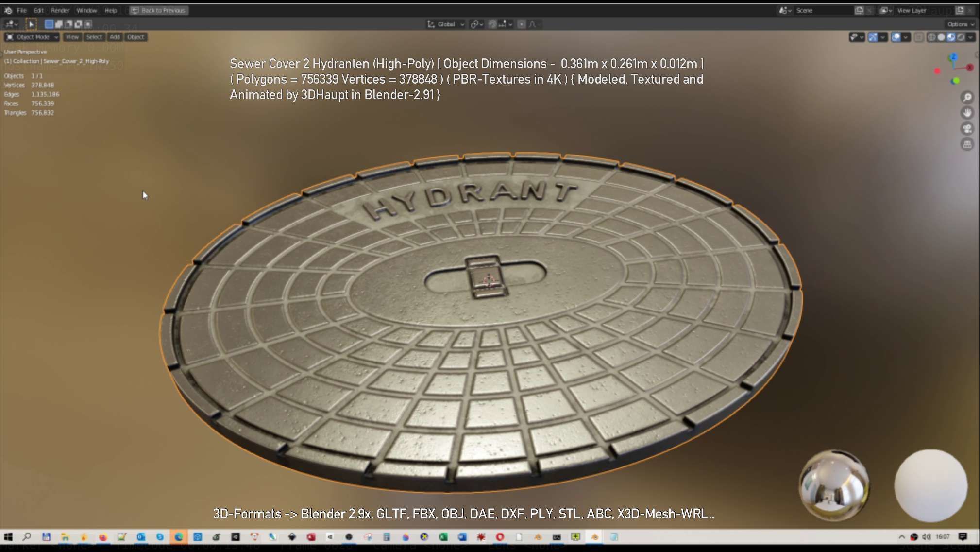Toggle proportional editing

tap(522, 24)
